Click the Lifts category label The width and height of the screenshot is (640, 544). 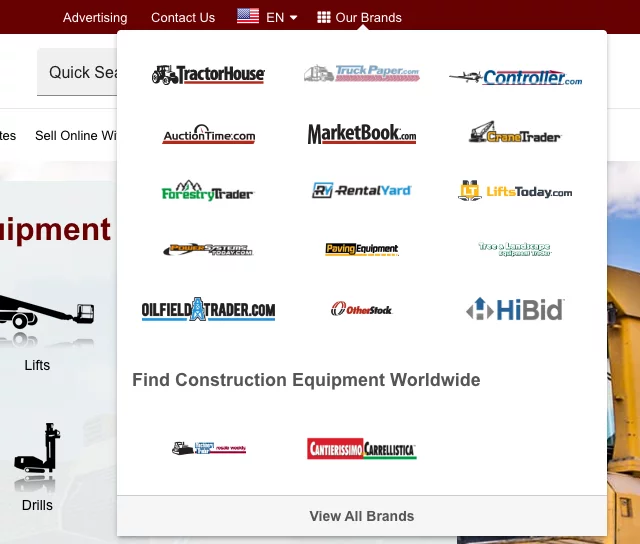pos(37,365)
